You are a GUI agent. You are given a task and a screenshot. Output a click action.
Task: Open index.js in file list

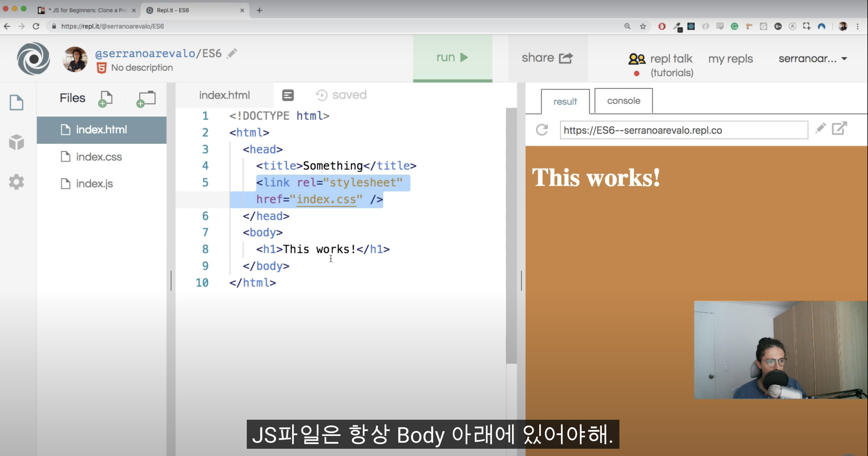click(x=94, y=184)
